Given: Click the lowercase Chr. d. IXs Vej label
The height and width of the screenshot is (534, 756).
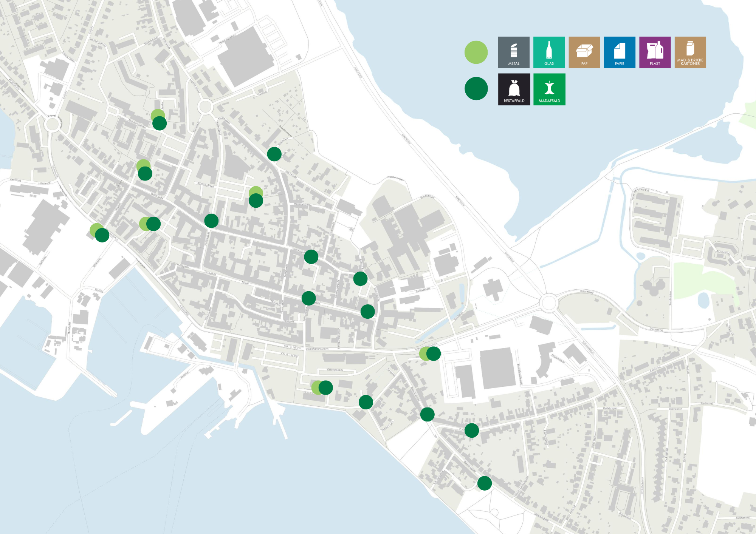Looking at the screenshot, I should tap(289, 355).
